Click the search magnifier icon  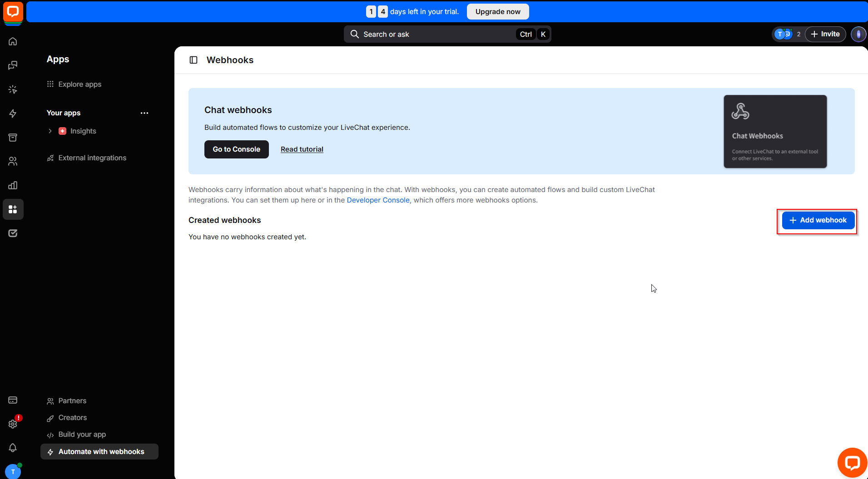coord(355,34)
